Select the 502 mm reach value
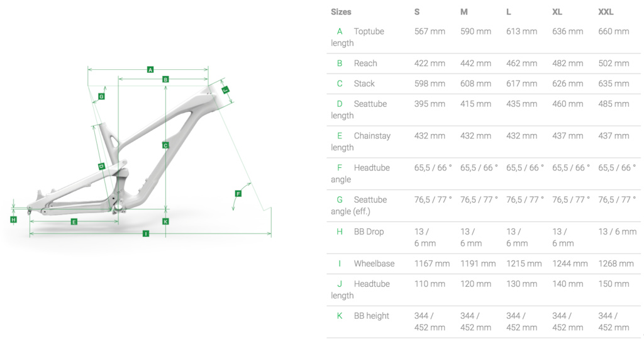The height and width of the screenshot is (339, 644). [x=613, y=64]
